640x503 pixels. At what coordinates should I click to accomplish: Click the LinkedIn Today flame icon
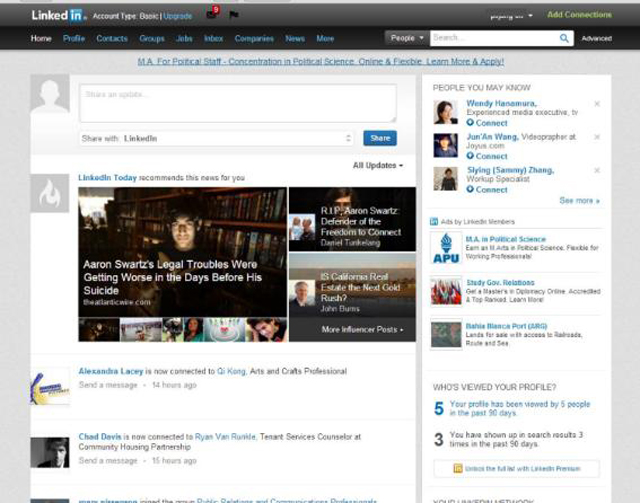point(50,193)
